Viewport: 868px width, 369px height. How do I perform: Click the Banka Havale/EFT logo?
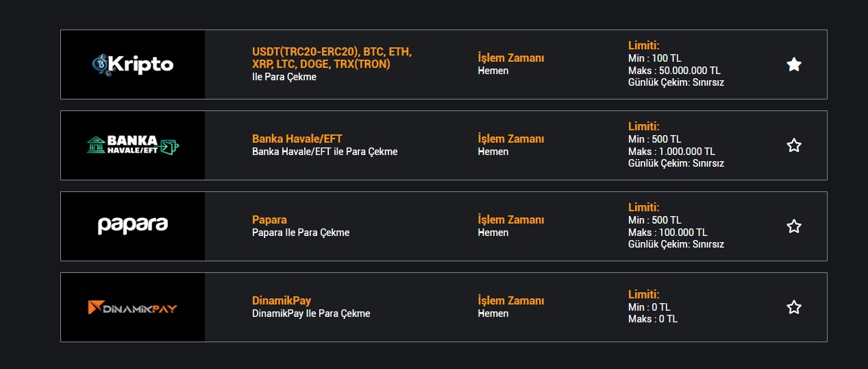(x=133, y=145)
